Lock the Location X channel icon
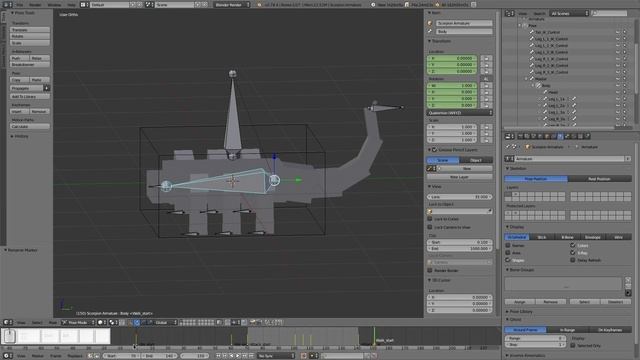Viewport: 640px width, 360px height. pos(486,58)
